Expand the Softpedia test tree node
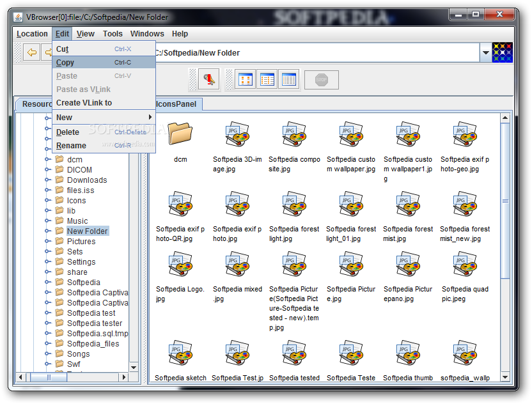 (x=47, y=313)
